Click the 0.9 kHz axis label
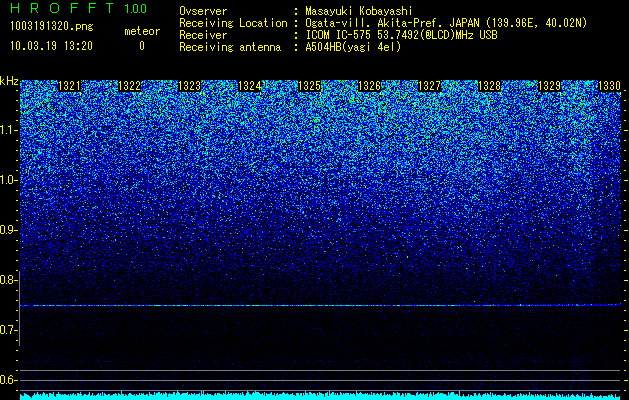This screenshot has height=400, width=629. click(x=8, y=230)
